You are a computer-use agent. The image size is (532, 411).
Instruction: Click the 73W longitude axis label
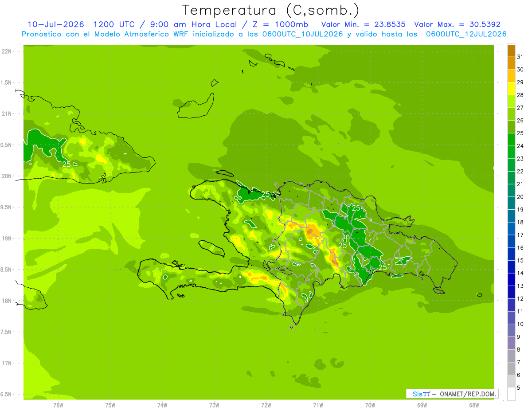coord(214,405)
